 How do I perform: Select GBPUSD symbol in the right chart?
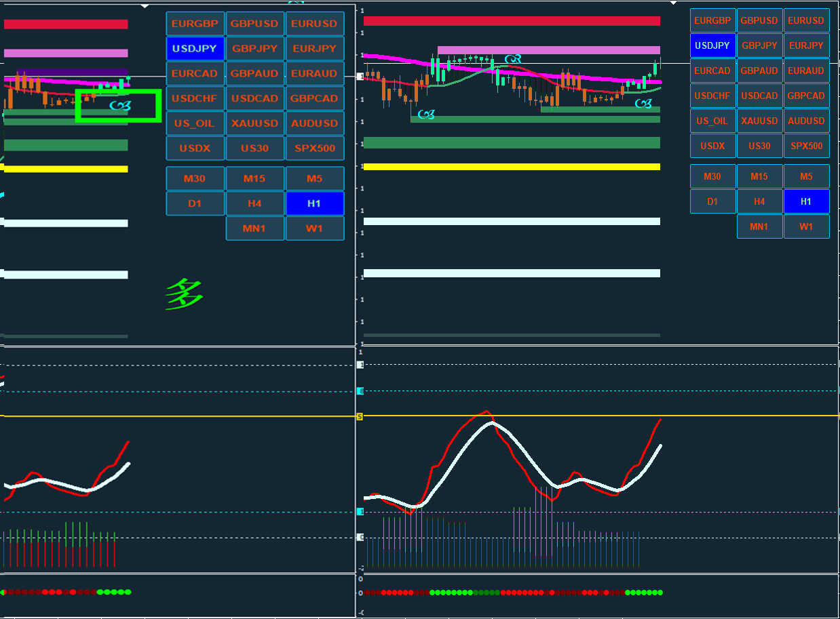pos(759,20)
